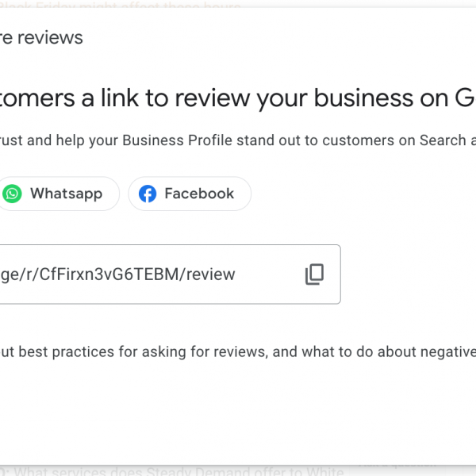Click the review link URL ending in /review
The image size is (476, 476).
(119, 274)
